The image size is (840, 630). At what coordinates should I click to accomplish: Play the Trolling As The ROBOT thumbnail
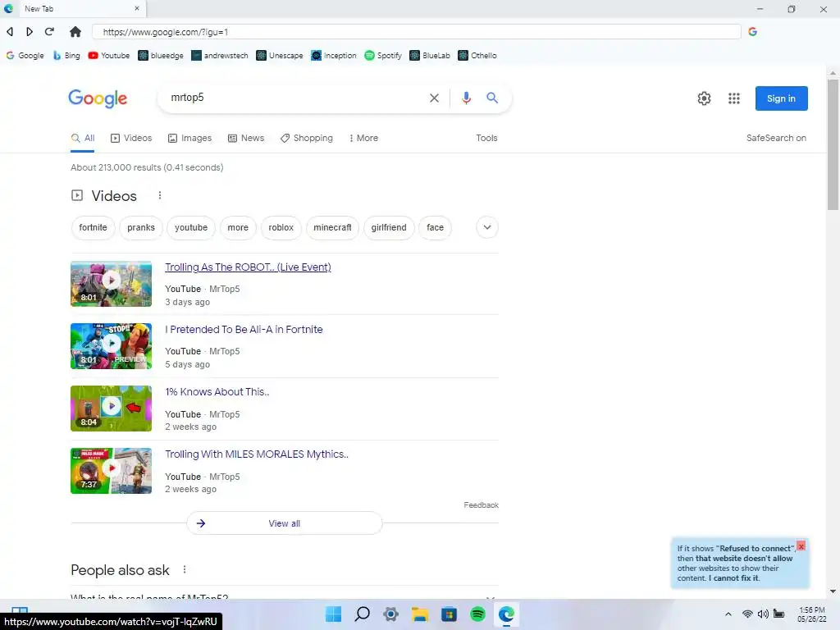tap(111, 283)
